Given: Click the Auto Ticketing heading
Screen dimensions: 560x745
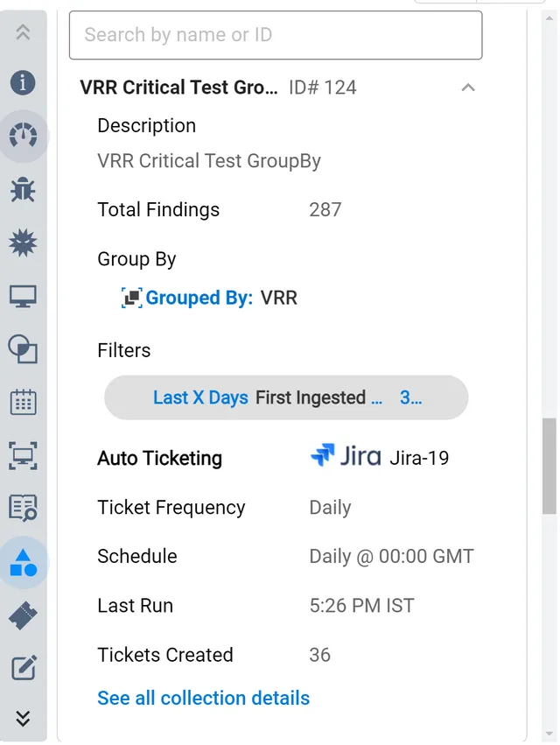Looking at the screenshot, I should [x=159, y=459].
